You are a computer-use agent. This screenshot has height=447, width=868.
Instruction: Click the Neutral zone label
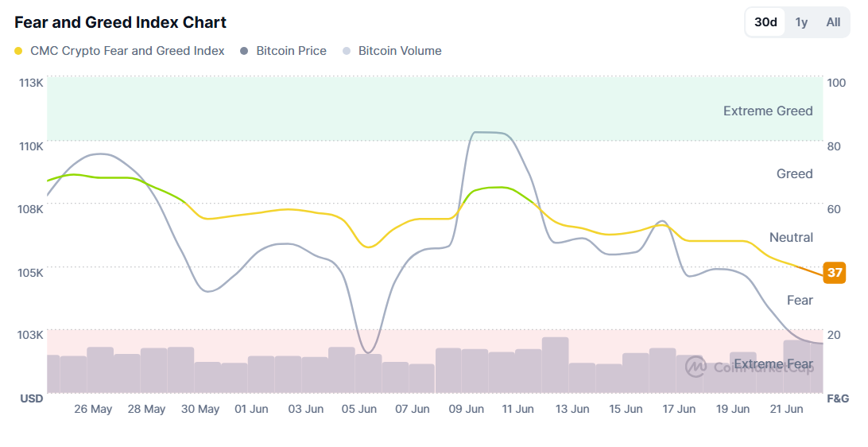(x=791, y=237)
